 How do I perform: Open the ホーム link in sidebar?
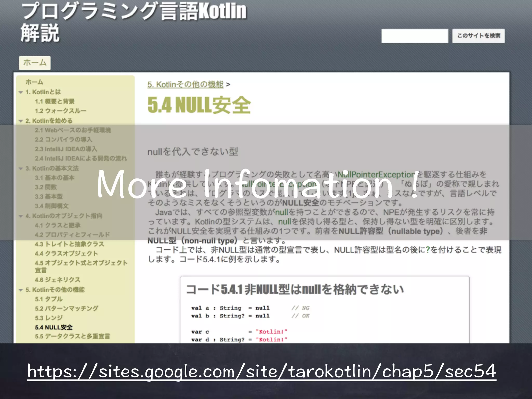click(34, 82)
